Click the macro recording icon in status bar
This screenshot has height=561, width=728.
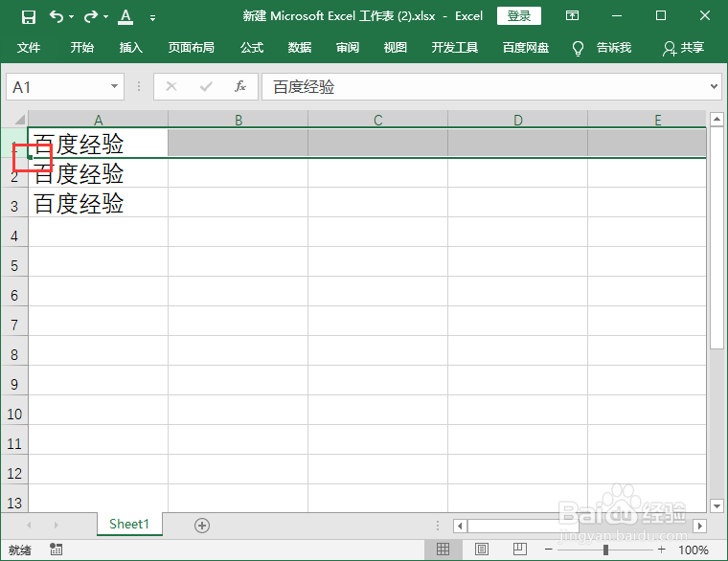57,550
